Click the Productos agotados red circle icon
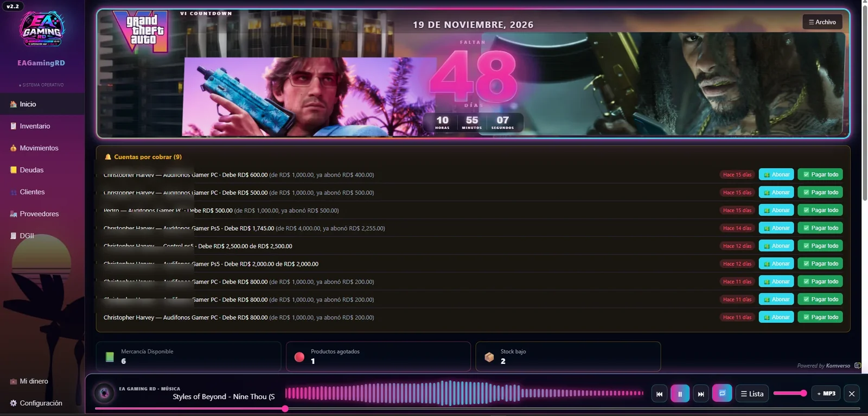The height and width of the screenshot is (416, 868). [299, 357]
